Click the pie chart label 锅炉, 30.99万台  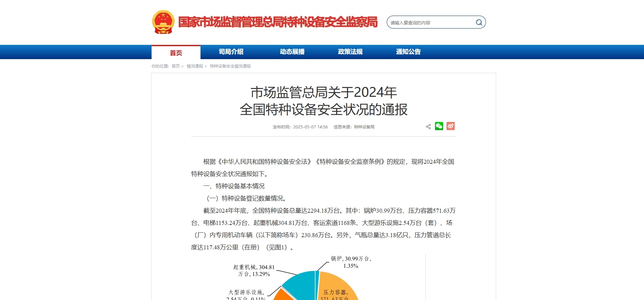point(351,262)
